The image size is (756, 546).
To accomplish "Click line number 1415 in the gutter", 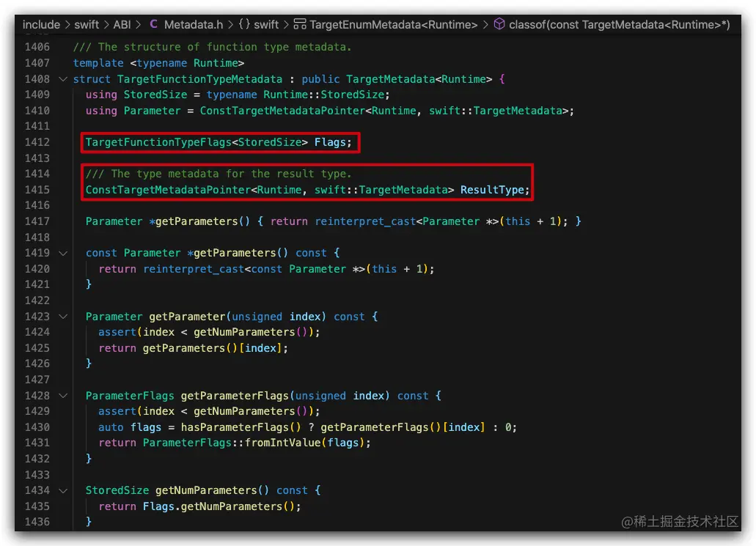I will (37, 190).
